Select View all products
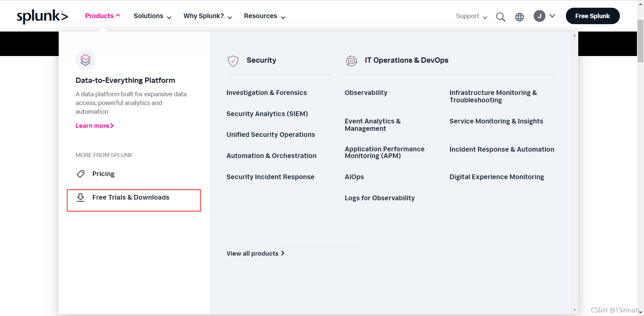This screenshot has width=644, height=316. click(x=256, y=253)
